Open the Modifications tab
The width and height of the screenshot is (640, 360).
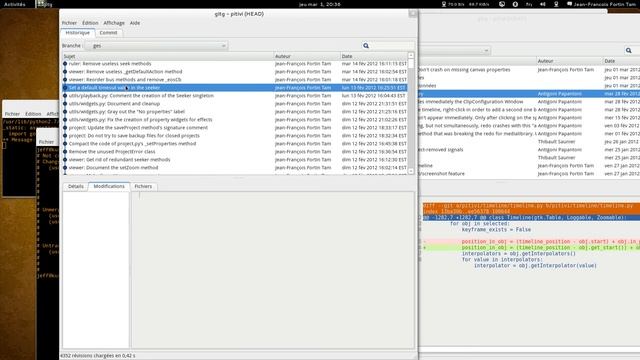[109, 186]
